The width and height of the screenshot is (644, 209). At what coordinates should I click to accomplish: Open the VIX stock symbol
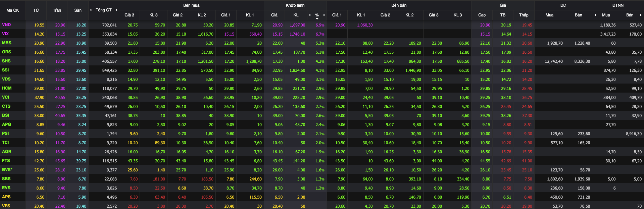pos(5,34)
